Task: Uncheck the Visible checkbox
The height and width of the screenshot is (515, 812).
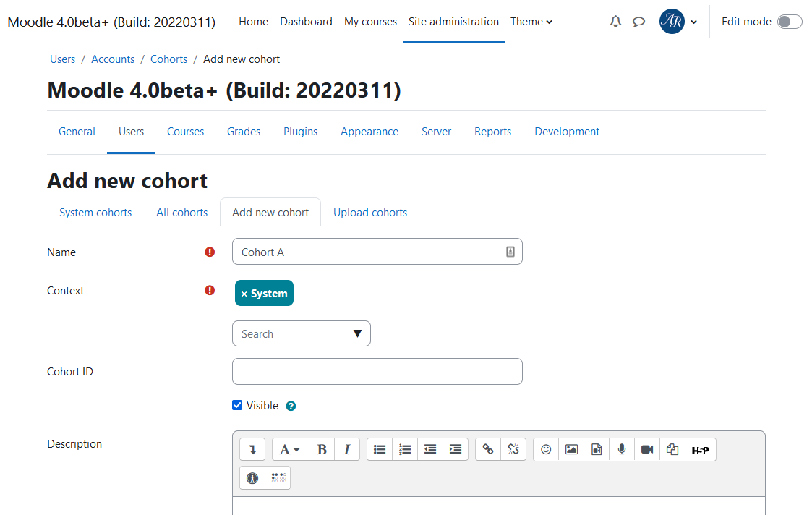Action: (x=237, y=405)
